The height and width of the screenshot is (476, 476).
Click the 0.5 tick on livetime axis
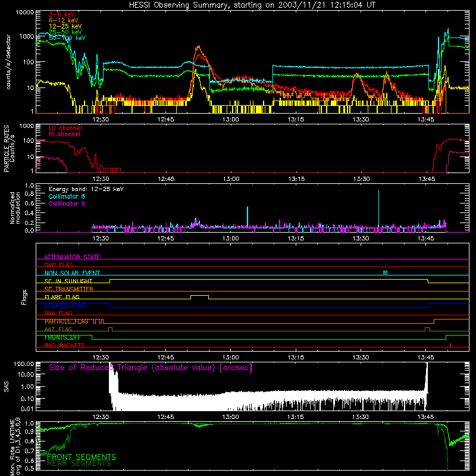point(29,468)
